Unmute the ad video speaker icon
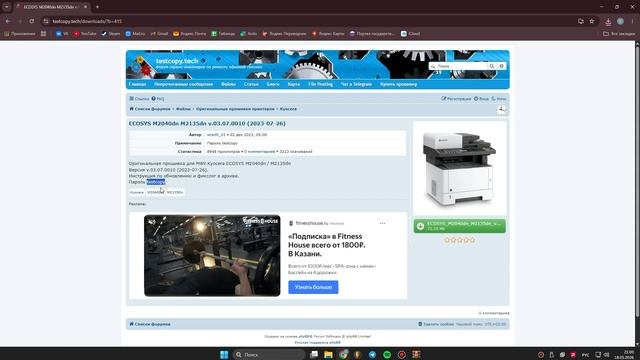This screenshot has height=360, width=640. click(152, 222)
